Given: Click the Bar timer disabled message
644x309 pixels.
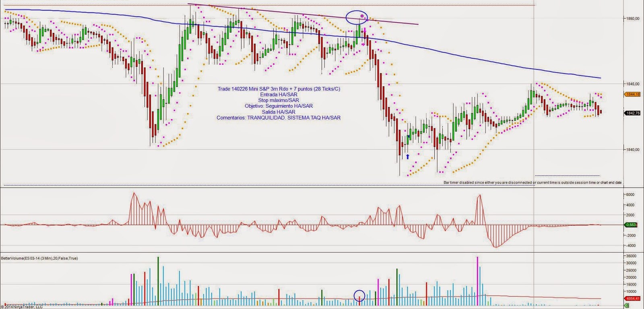Looking at the screenshot, I should (532, 183).
